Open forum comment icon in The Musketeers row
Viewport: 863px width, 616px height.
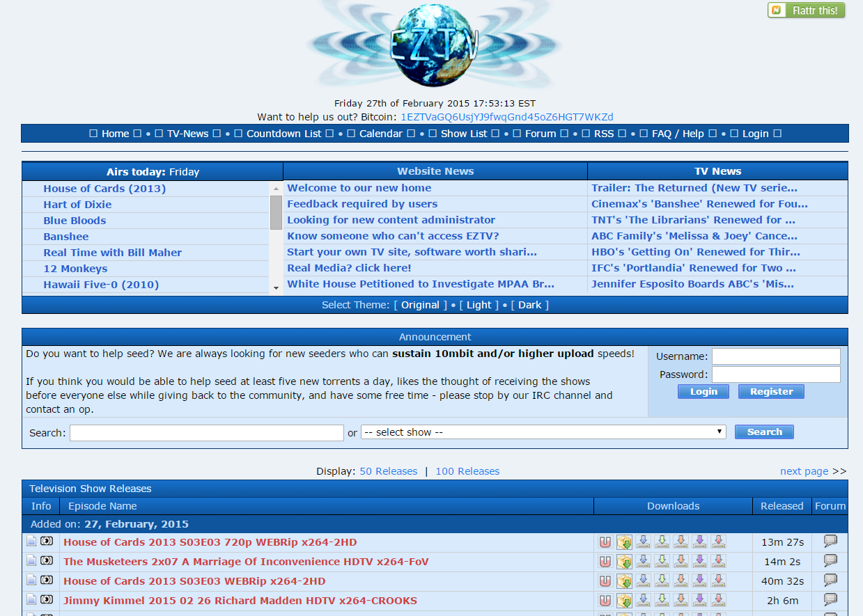[830, 560]
